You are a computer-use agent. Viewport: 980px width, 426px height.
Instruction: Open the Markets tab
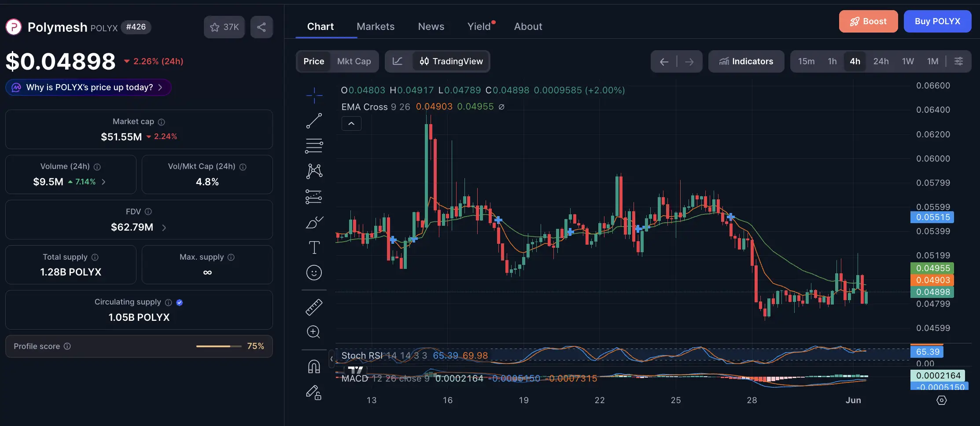[x=376, y=26]
